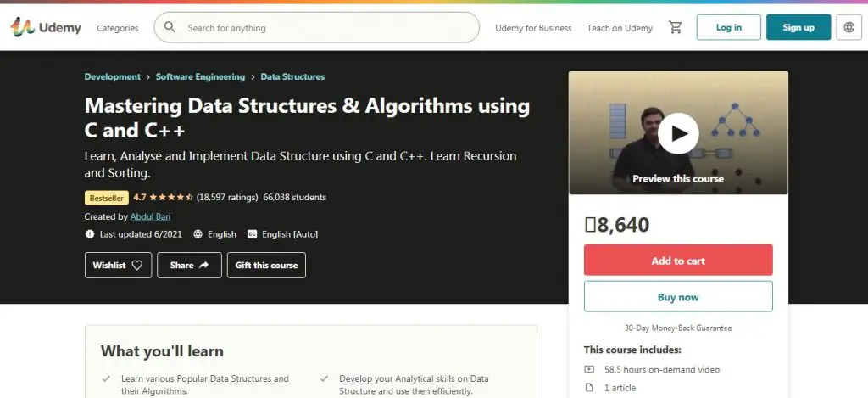Click the globe language selector icon
This screenshot has height=398, width=868.
849,28
